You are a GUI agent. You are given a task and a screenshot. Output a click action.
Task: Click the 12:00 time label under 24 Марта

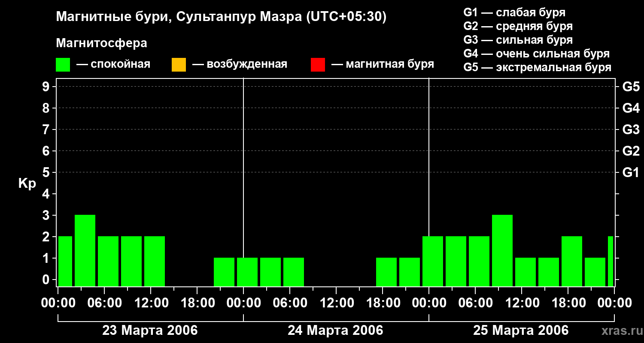(337, 303)
